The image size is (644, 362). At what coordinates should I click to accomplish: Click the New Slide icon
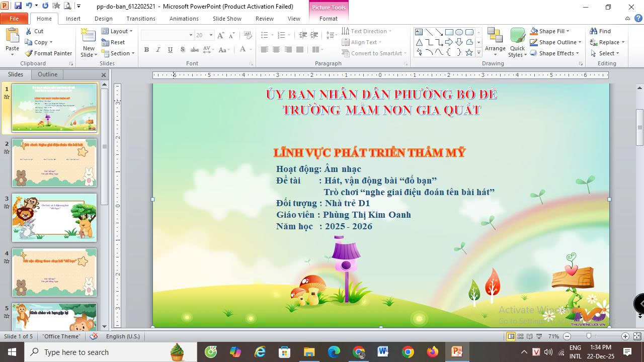(x=89, y=37)
